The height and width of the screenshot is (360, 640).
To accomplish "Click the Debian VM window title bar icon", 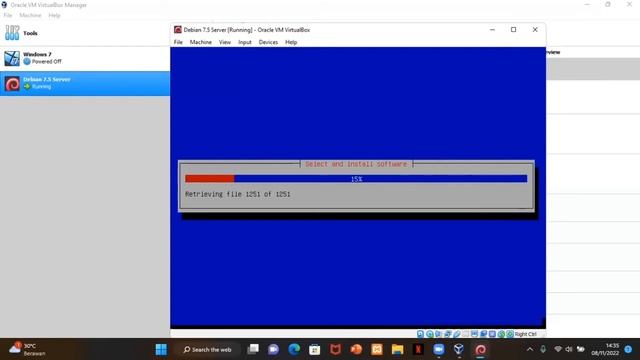I will pyautogui.click(x=178, y=30).
